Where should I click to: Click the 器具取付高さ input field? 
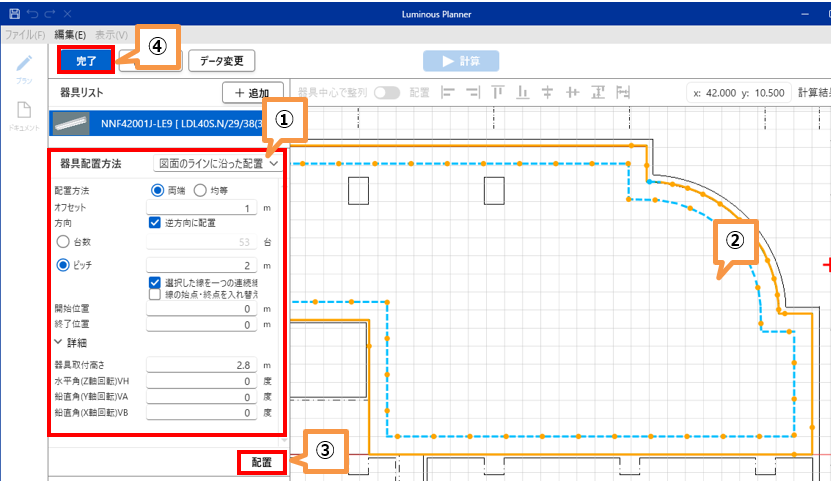pyautogui.click(x=202, y=365)
